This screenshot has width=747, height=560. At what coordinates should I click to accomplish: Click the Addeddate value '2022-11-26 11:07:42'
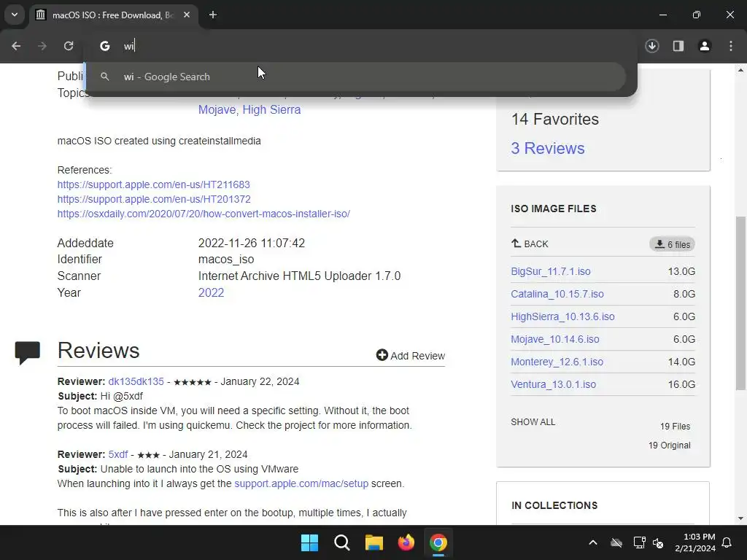[252, 243]
